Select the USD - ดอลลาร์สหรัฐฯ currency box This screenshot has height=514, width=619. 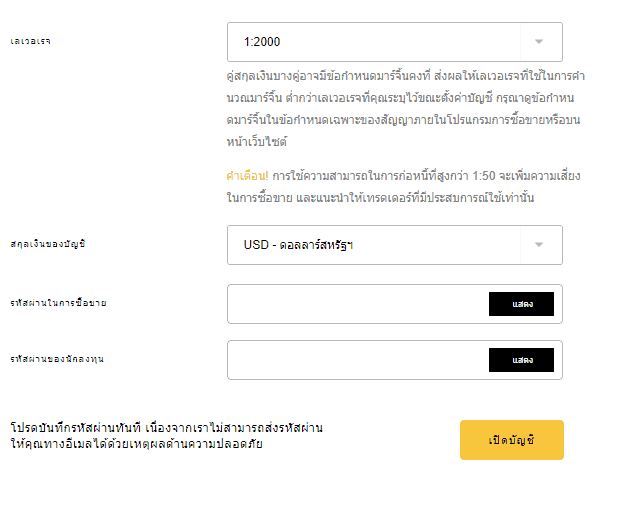pyautogui.click(x=395, y=245)
